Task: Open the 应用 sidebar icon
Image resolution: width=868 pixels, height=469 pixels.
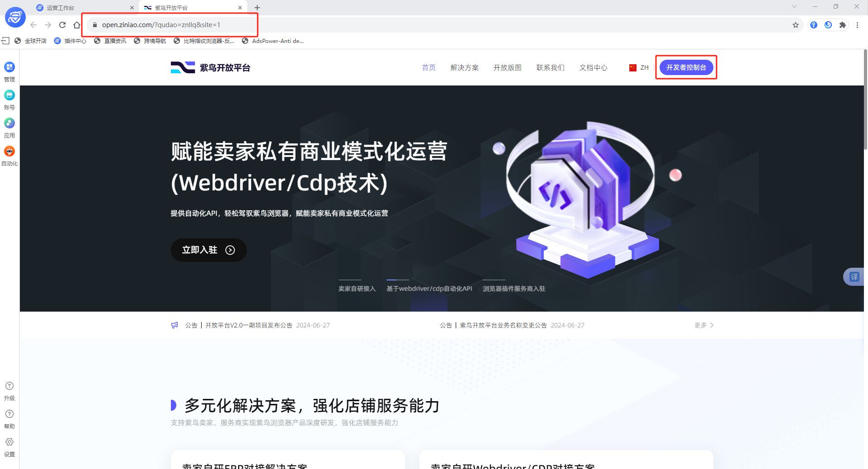Action: click(9, 123)
